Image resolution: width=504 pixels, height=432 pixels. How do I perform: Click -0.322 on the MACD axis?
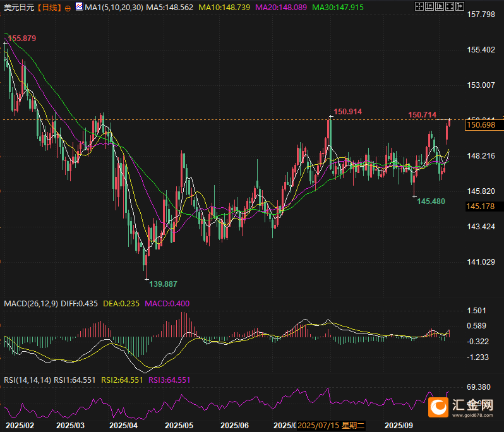point(477,341)
